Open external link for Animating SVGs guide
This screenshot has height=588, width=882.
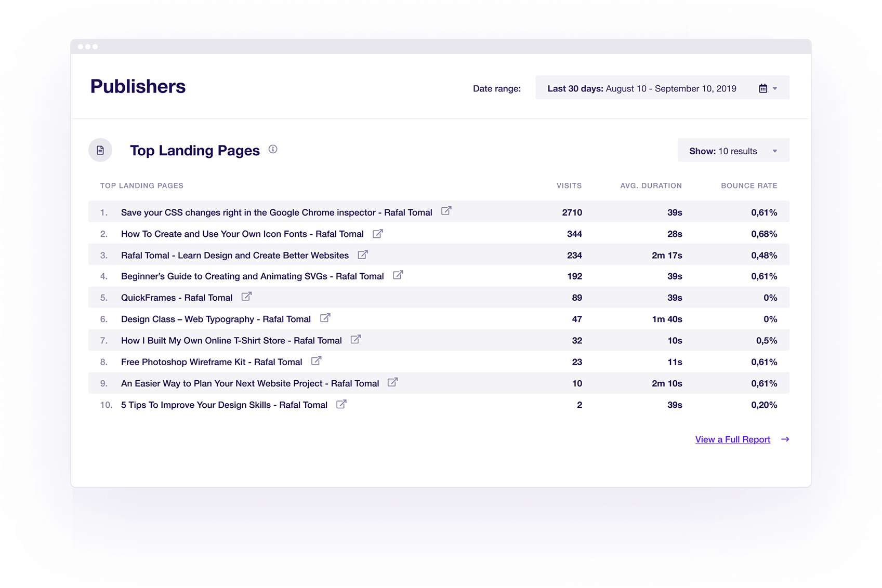pos(398,275)
